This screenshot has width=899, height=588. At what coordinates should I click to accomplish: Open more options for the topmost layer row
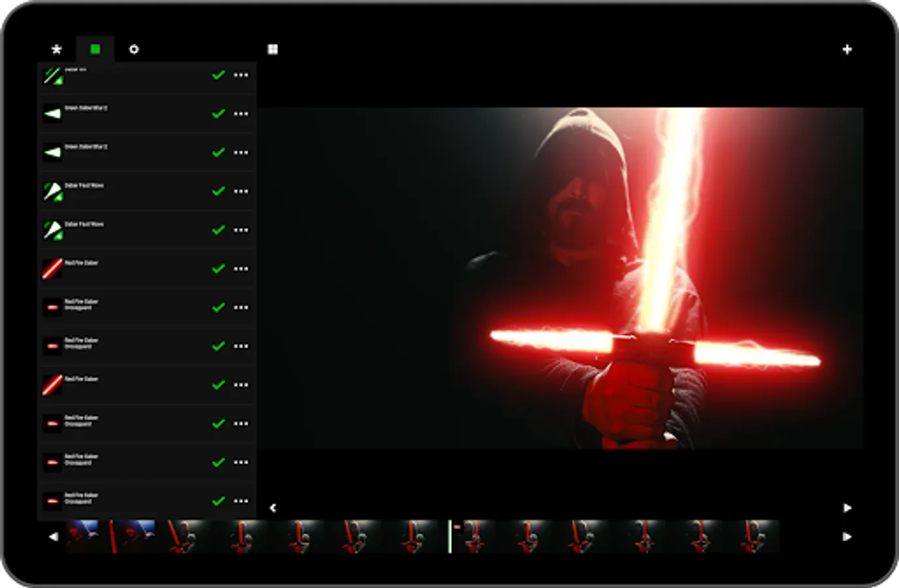pos(241,75)
